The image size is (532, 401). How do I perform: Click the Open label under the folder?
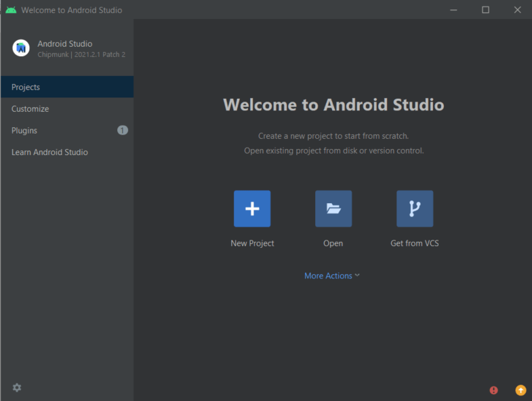coord(333,243)
